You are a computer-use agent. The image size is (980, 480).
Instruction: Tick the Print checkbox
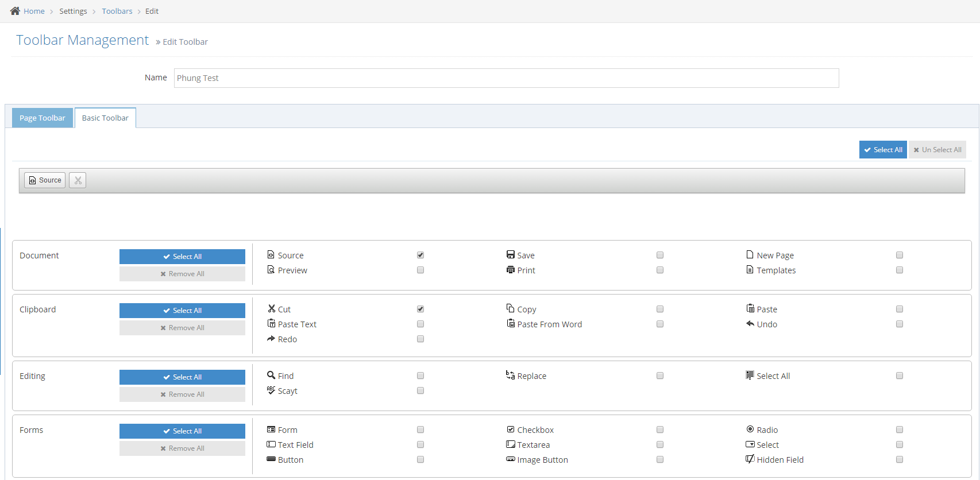click(x=660, y=270)
